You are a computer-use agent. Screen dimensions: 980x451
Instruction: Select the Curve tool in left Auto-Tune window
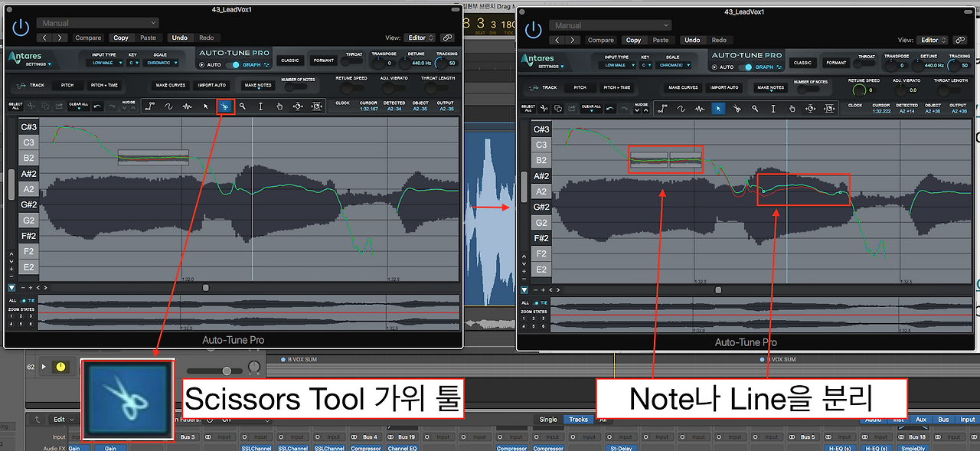(x=168, y=106)
